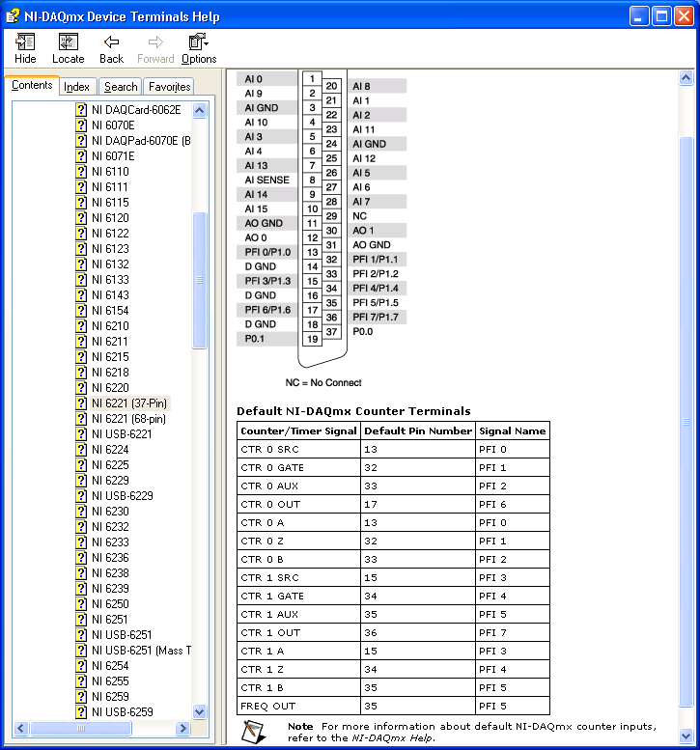Open the NI 6238 topic

coord(110,573)
